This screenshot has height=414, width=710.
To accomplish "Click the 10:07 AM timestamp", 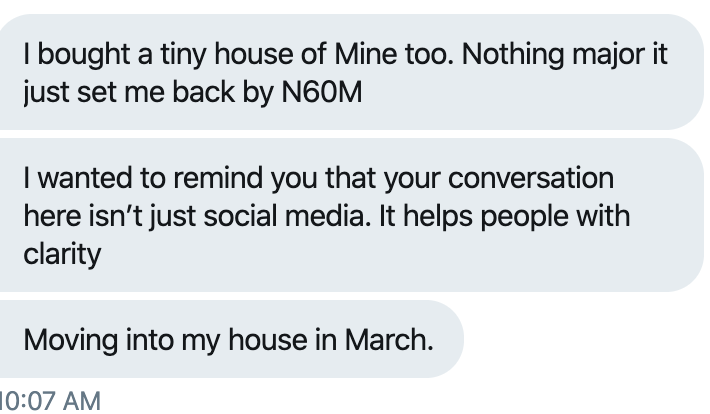I will coord(50,401).
